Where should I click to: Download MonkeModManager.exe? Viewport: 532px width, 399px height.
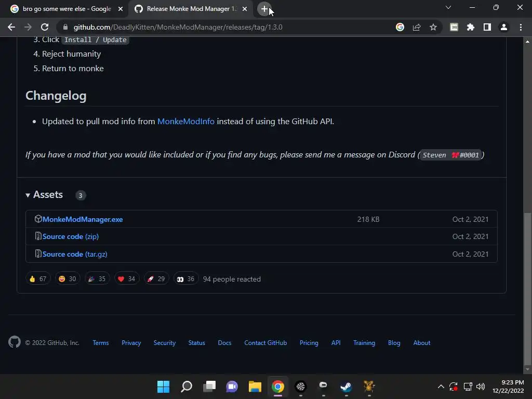coord(83,220)
